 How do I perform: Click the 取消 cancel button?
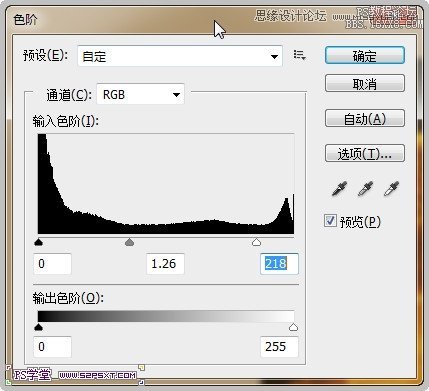(x=365, y=83)
